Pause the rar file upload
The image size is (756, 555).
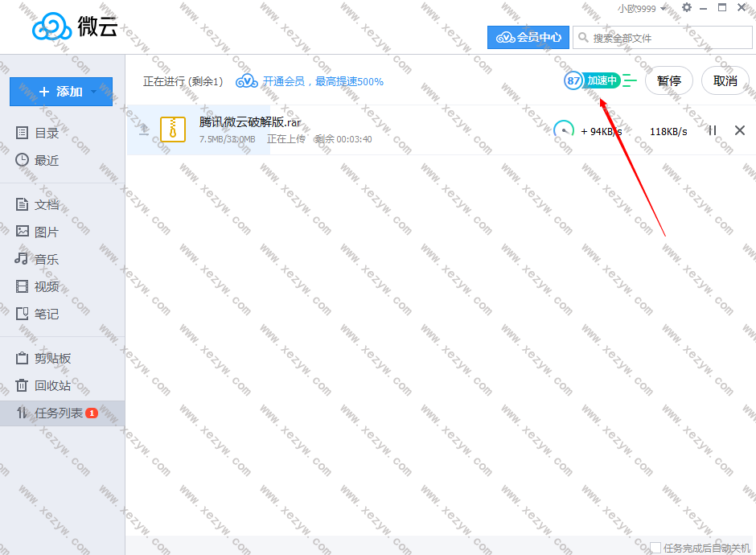(x=712, y=130)
